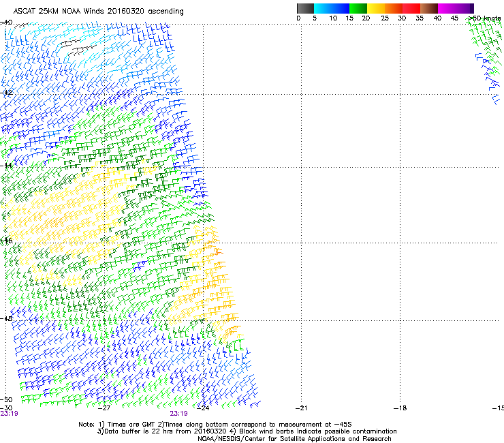Click the latitude axis label '-44'
The image size is (504, 443).
6,166
